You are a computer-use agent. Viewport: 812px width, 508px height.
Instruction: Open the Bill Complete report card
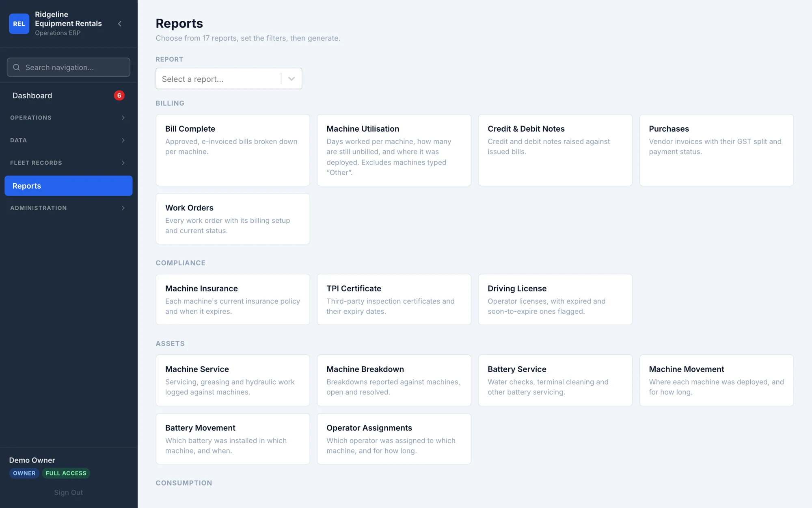click(x=233, y=150)
